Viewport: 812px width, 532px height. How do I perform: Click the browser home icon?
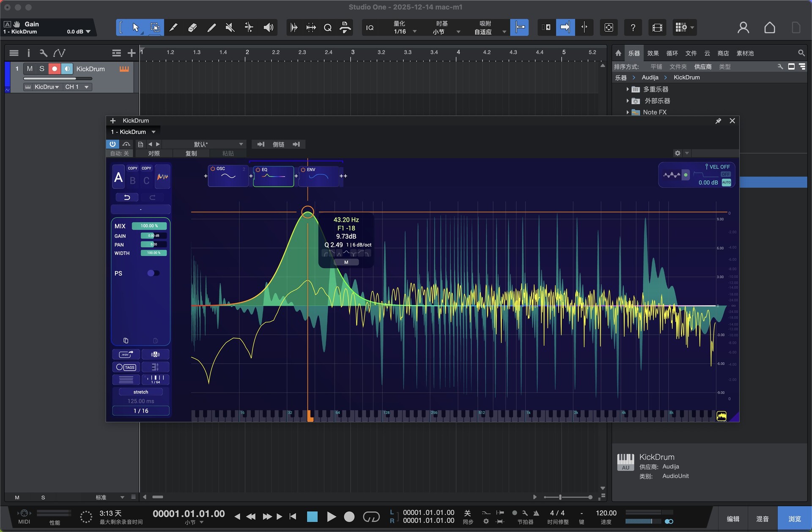[618, 53]
